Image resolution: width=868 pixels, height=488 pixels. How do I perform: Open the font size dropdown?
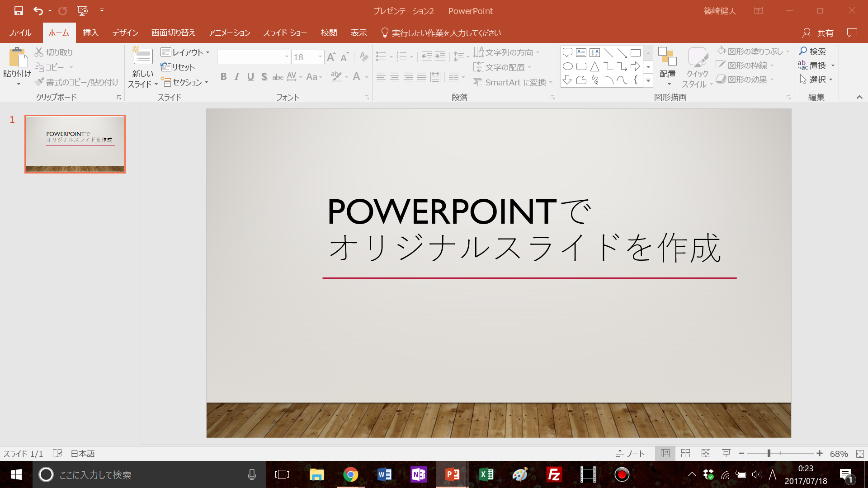coord(320,57)
